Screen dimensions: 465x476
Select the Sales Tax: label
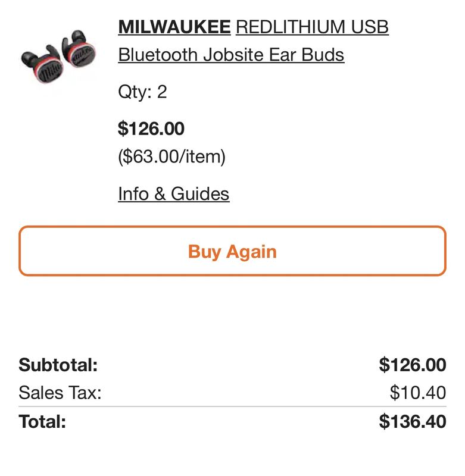click(60, 393)
